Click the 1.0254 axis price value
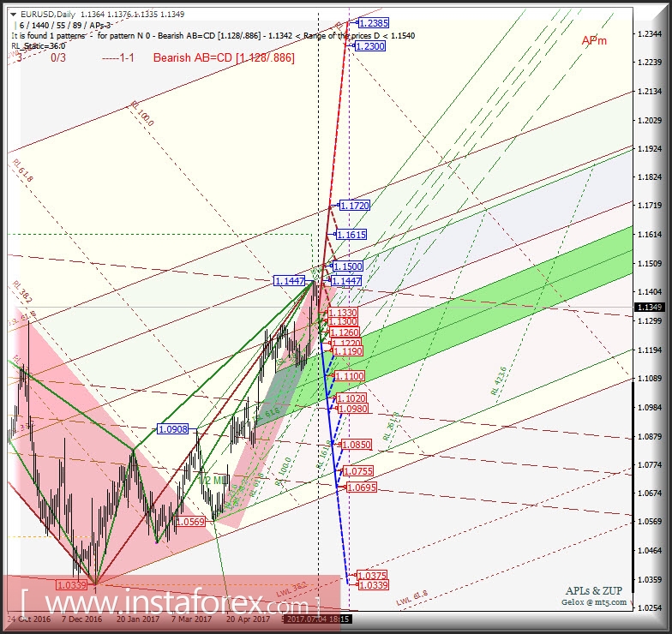 650,608
